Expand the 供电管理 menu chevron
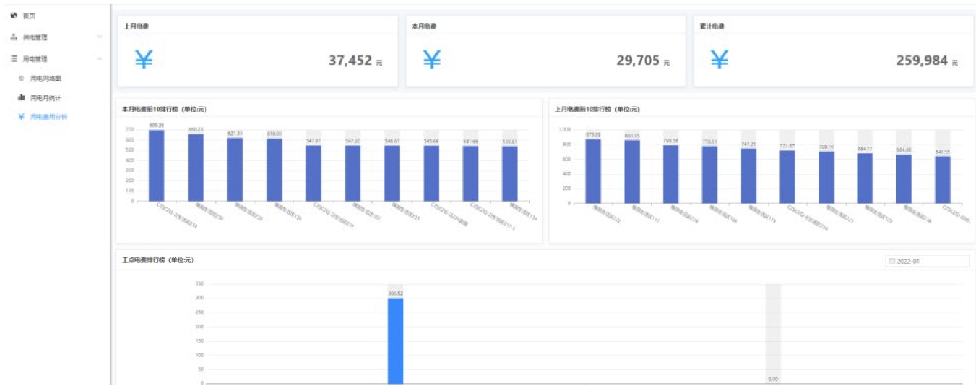The width and height of the screenshot is (980, 392). coord(100,37)
